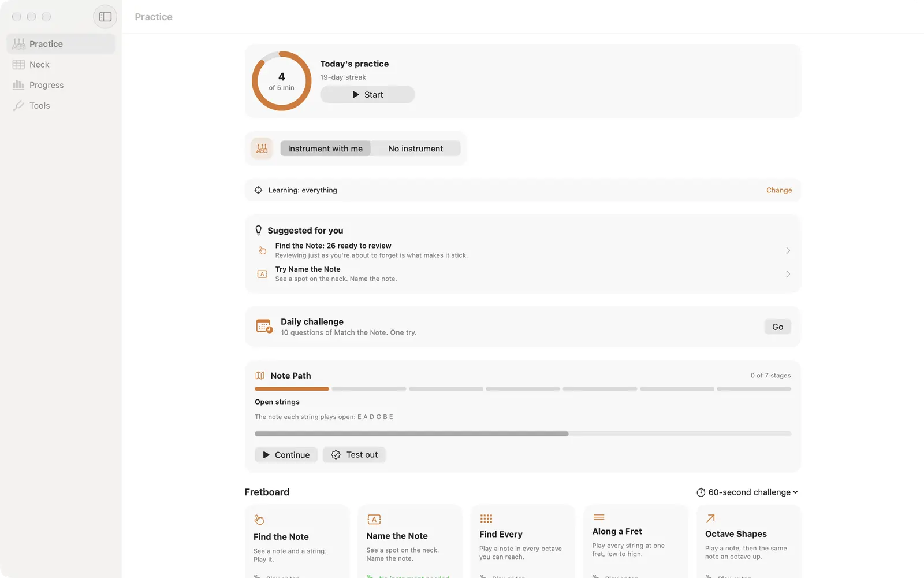Image resolution: width=924 pixels, height=578 pixels.
Task: Click the 60-second challenge clock icon
Action: (x=701, y=492)
